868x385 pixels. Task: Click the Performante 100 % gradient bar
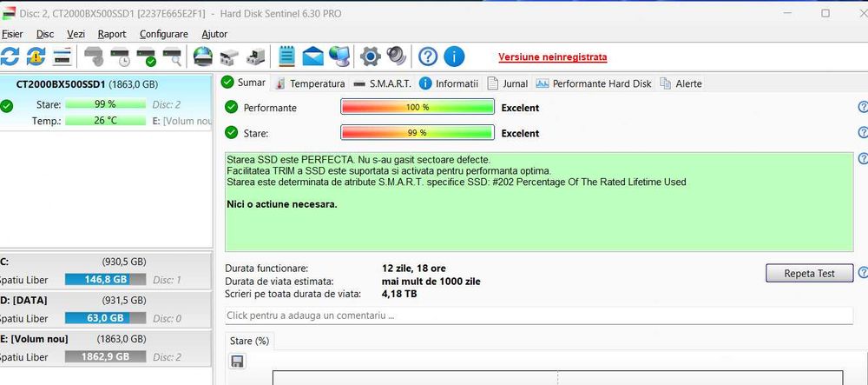point(418,108)
